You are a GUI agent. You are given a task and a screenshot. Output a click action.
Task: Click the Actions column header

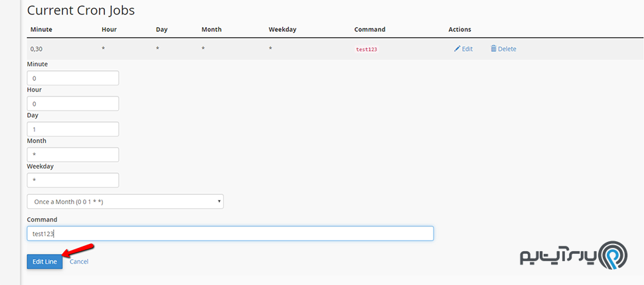pyautogui.click(x=459, y=30)
